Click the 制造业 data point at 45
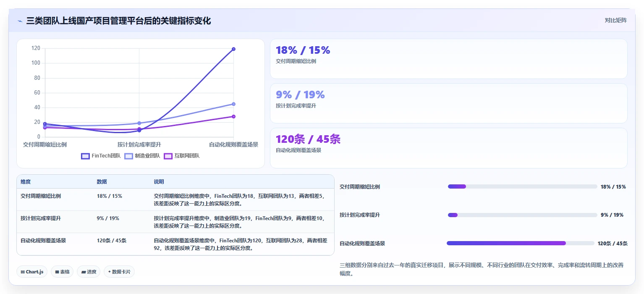Image resolution: width=644 pixels, height=294 pixels. [x=233, y=104]
